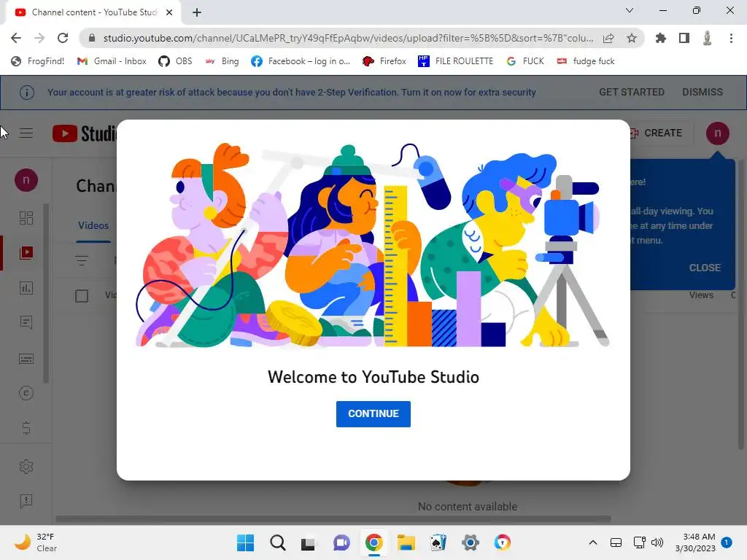747x560 pixels.
Task: Click the Windows Start button
Action: [245, 542]
